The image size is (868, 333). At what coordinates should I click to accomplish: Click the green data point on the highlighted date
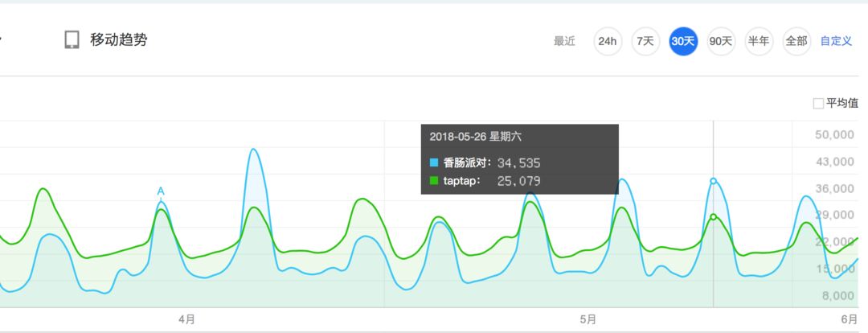click(713, 216)
